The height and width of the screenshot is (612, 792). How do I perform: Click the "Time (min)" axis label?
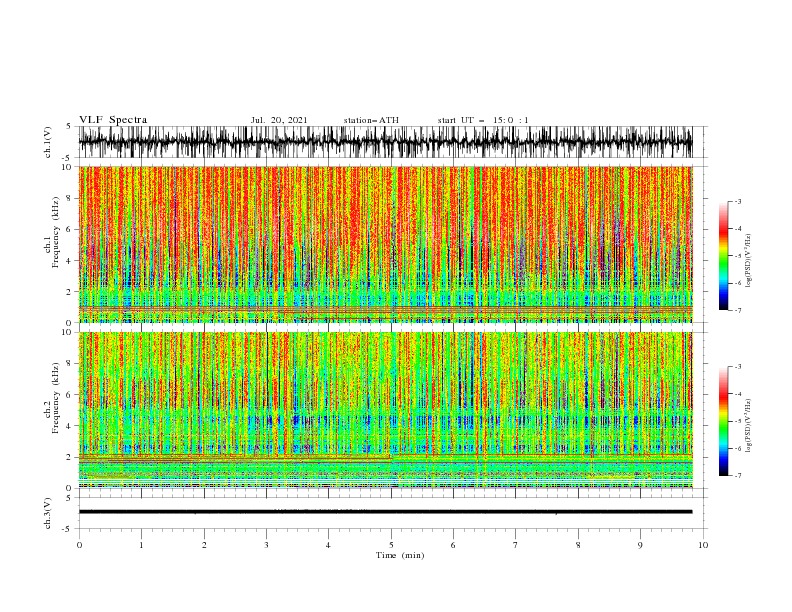click(x=400, y=555)
